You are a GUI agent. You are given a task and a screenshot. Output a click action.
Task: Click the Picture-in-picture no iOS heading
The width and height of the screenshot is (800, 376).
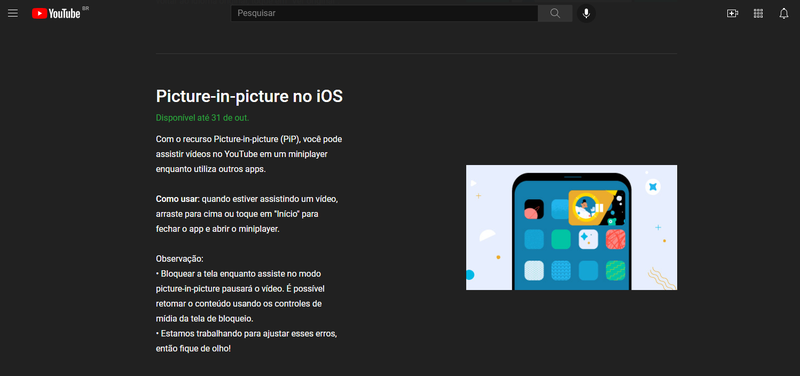[249, 96]
